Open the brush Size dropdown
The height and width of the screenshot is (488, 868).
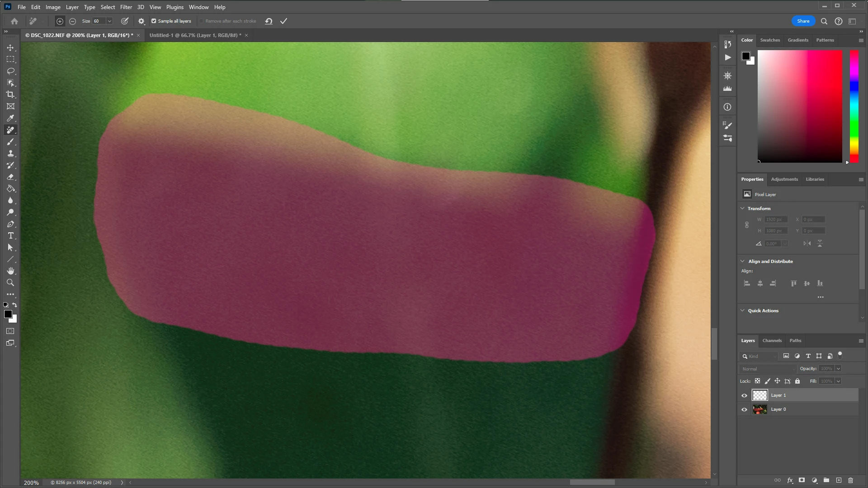tap(109, 21)
